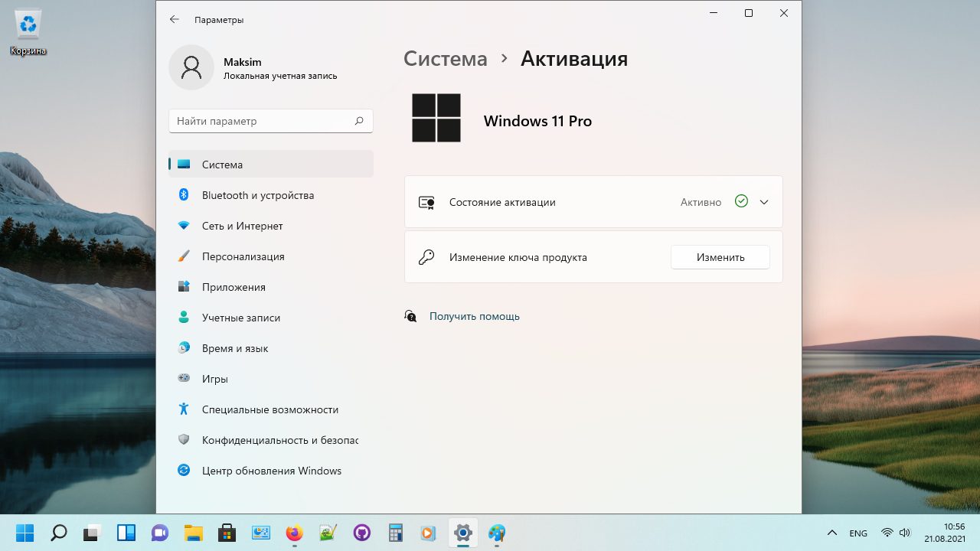Click the Settings gear on taskbar

[x=463, y=533]
